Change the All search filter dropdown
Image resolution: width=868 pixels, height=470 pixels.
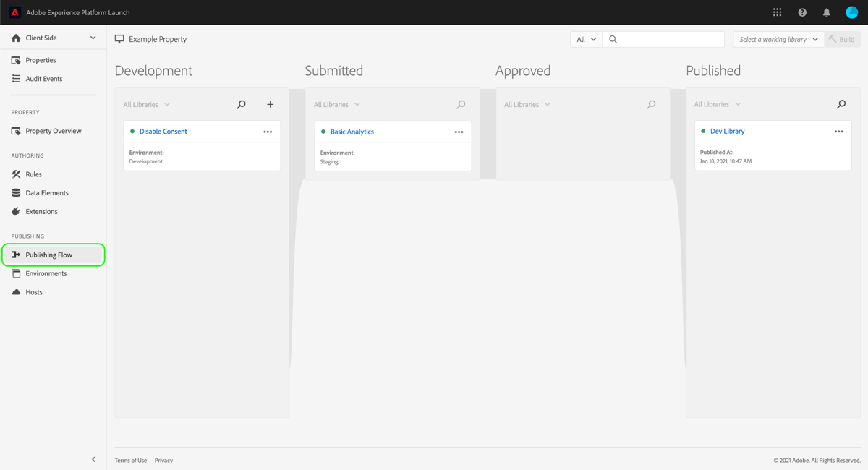point(585,39)
